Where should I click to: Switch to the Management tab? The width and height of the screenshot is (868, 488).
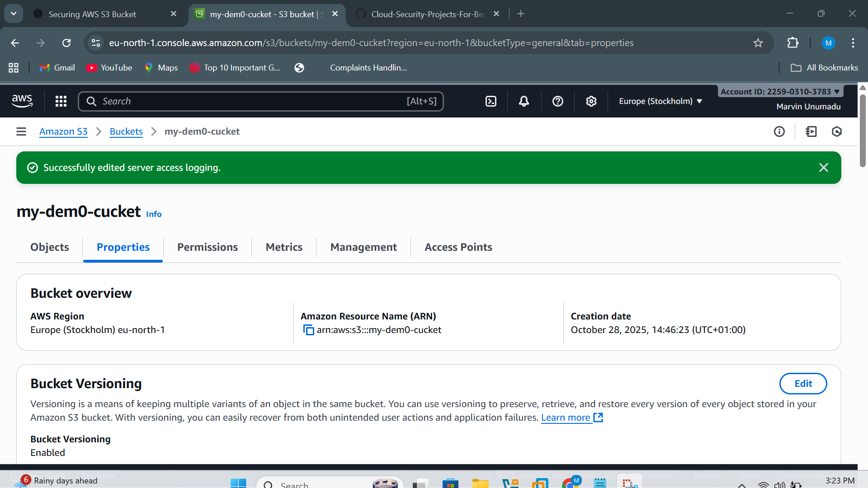pyautogui.click(x=363, y=247)
